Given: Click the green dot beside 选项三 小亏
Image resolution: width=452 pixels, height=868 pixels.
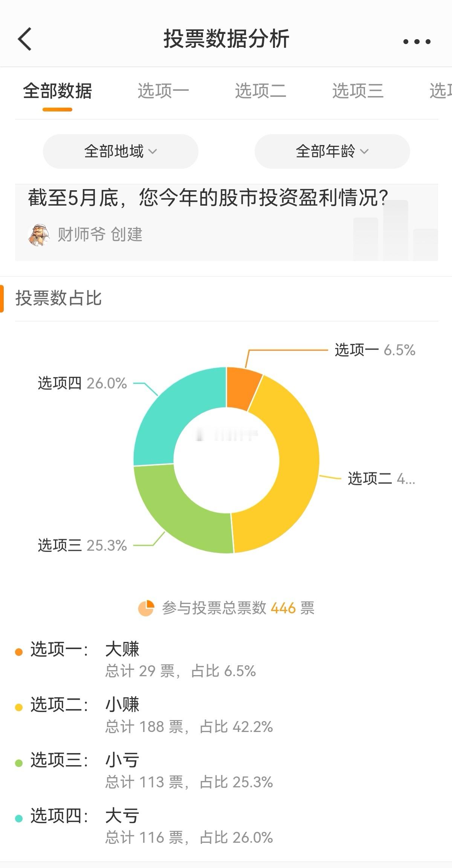Looking at the screenshot, I should 19,763.
